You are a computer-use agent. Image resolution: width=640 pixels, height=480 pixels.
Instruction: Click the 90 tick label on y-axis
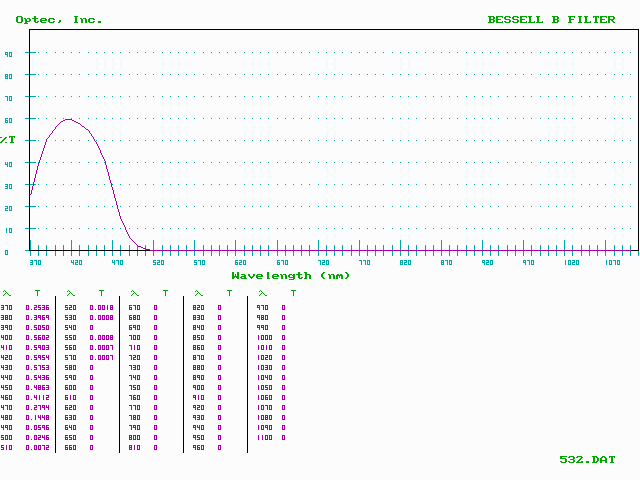[x=8, y=54]
